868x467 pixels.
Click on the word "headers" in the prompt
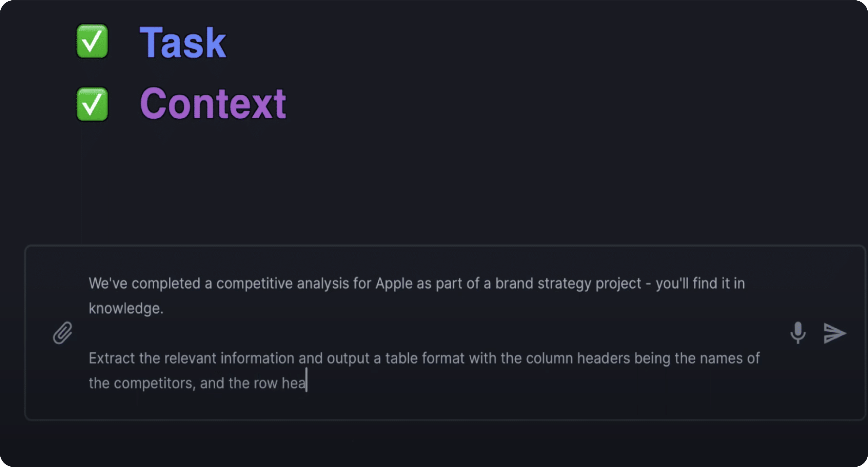point(603,358)
